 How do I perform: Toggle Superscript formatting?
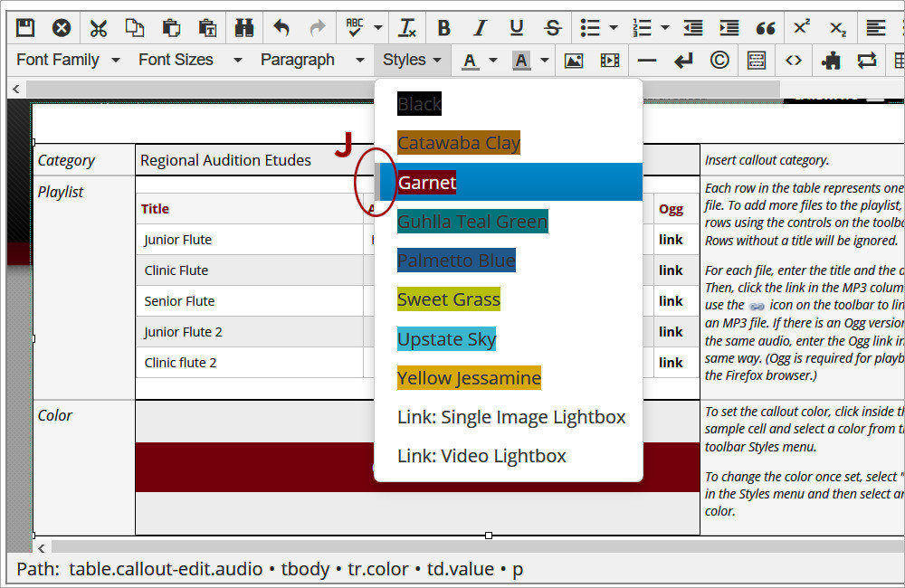coord(802,28)
